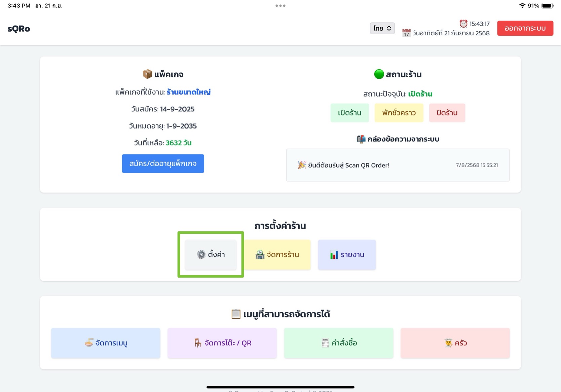561x392 pixels.
Task: Click the alarm clock icon by the time
Action: click(x=463, y=24)
